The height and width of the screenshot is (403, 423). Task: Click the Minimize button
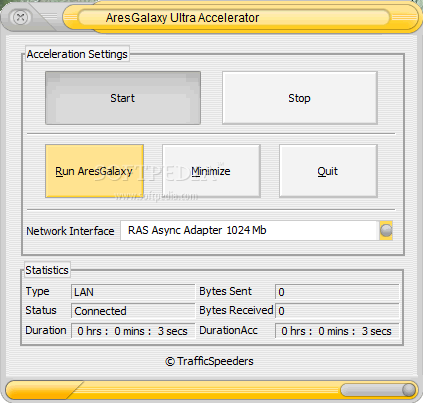click(x=211, y=171)
